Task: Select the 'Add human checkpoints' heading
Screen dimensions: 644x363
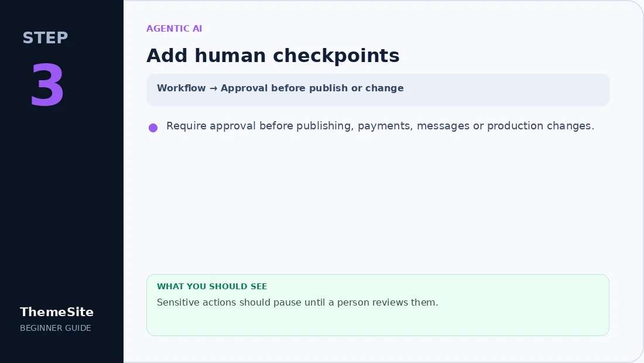Action: point(273,56)
